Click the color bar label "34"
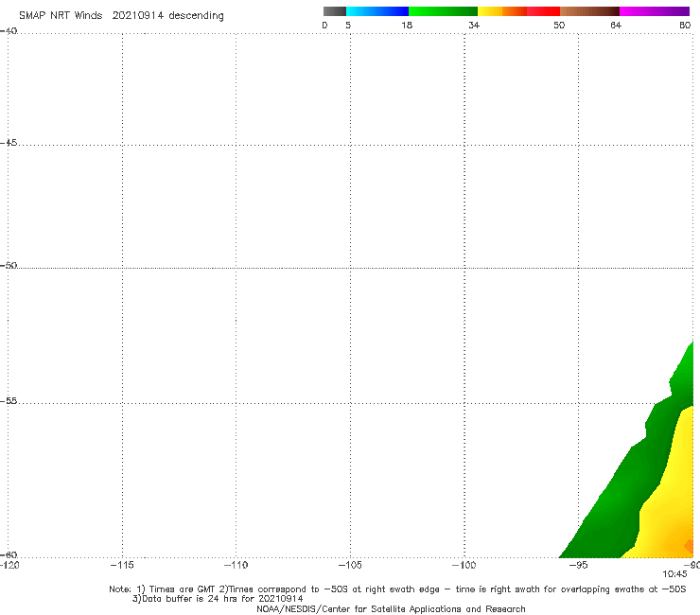The image size is (700, 615). coord(474,25)
